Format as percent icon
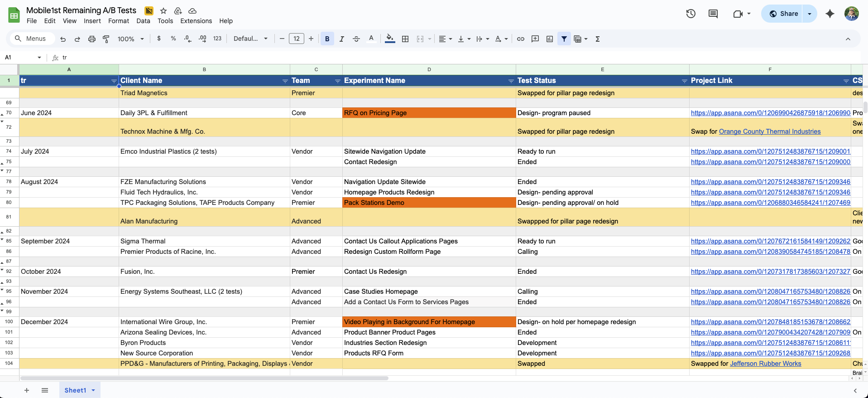 pyautogui.click(x=173, y=39)
